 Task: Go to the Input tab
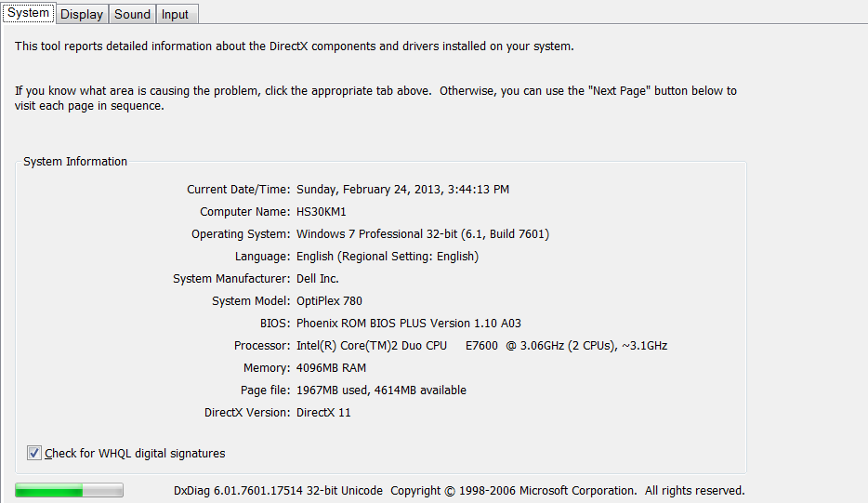175,14
